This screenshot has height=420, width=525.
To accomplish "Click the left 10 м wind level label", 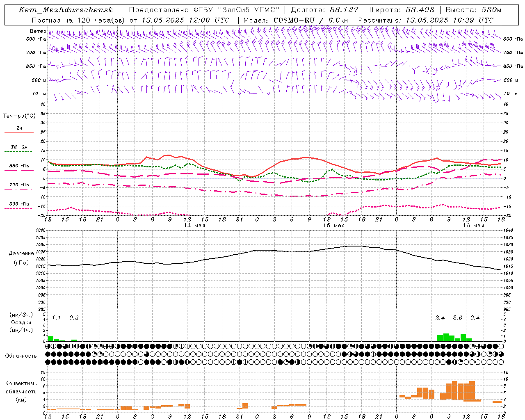I will [39, 94].
